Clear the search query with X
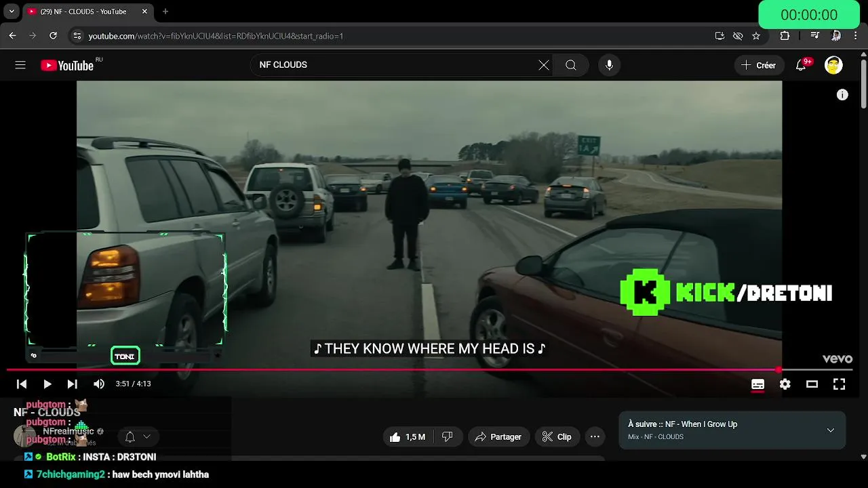The image size is (868, 488). [x=544, y=65]
